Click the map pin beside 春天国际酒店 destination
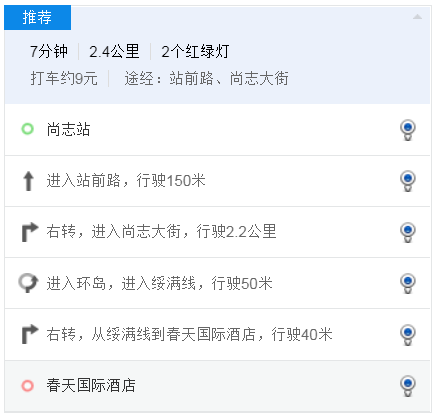Screen dimensions: 436x416 (408, 386)
